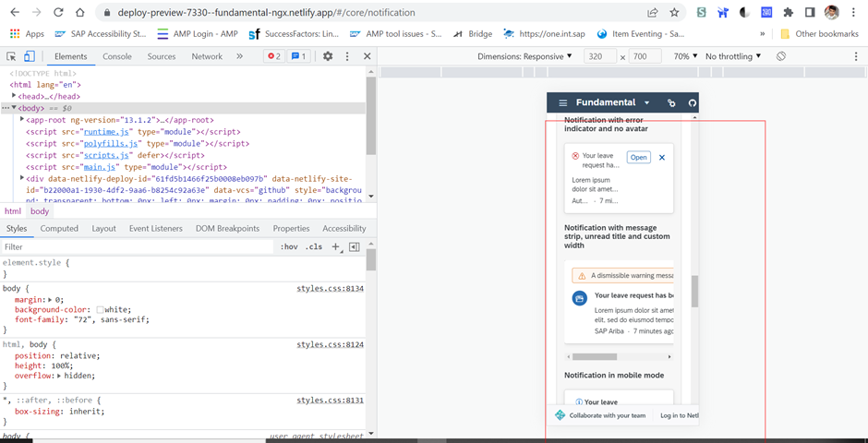Open the Sources tab
Image resolution: width=868 pixels, height=443 pixels.
[162, 56]
